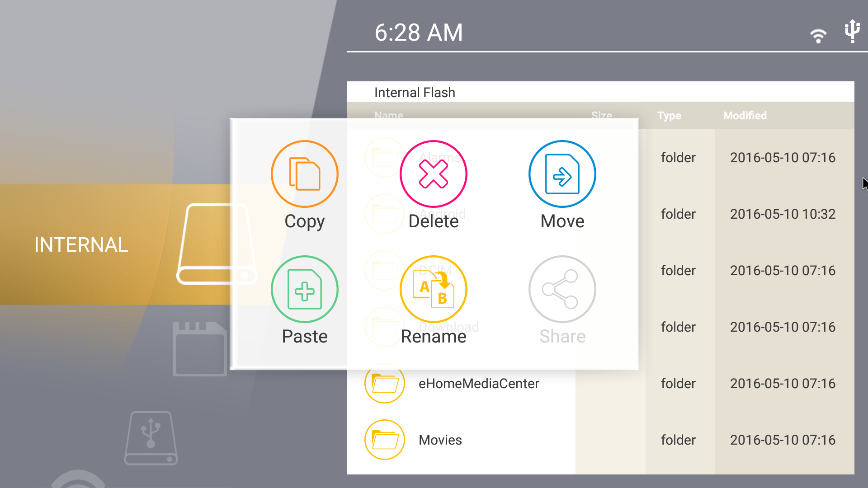This screenshot has width=868, height=488.
Task: Click modified date 2016-05-10 10:32
Action: coord(783,214)
